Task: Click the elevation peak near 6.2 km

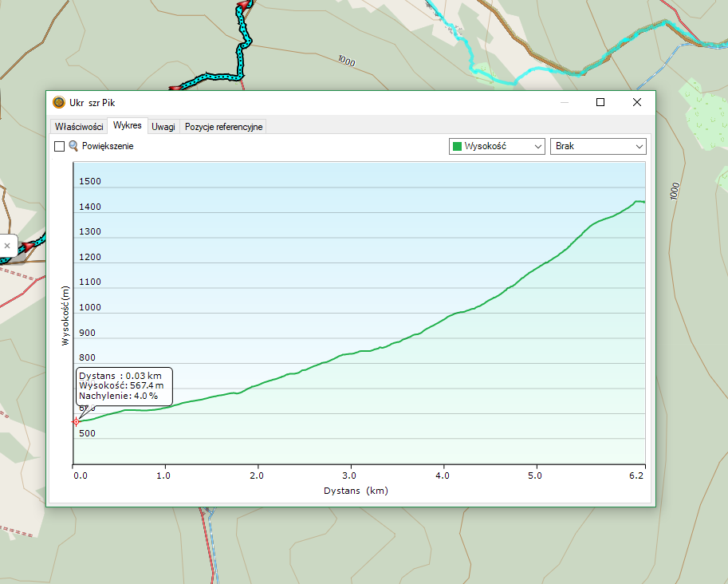Action: [x=638, y=201]
